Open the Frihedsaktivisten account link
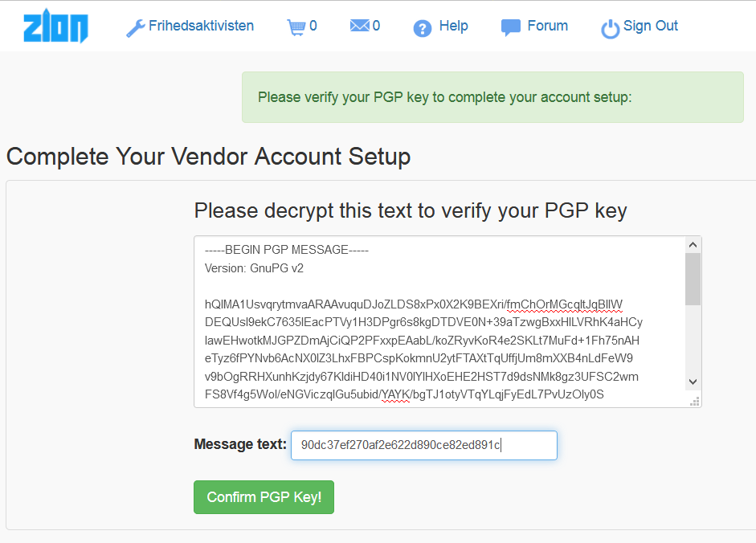Viewport: 756px width, 543px height. click(201, 26)
